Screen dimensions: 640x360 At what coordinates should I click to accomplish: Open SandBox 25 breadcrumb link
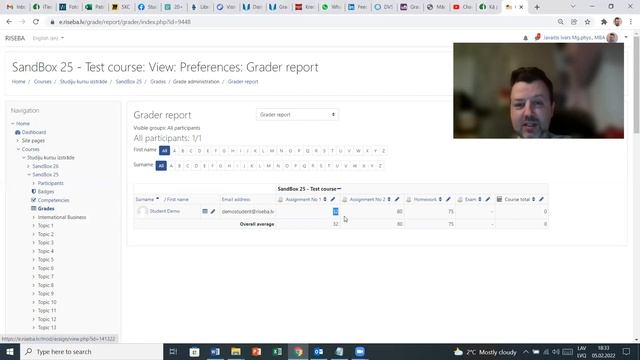(x=129, y=82)
